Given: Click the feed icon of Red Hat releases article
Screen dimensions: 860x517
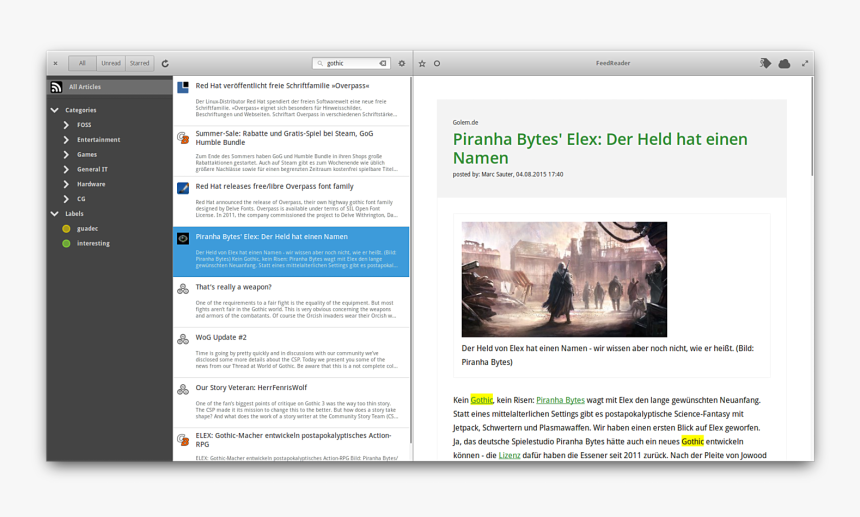Looking at the screenshot, I should [x=183, y=188].
